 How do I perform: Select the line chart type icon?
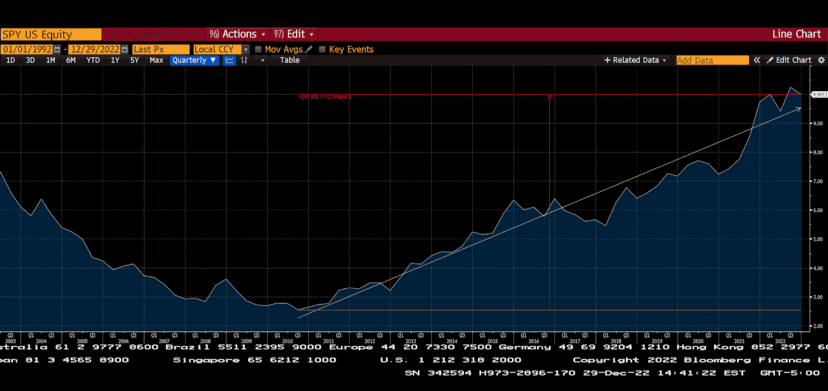pos(229,60)
